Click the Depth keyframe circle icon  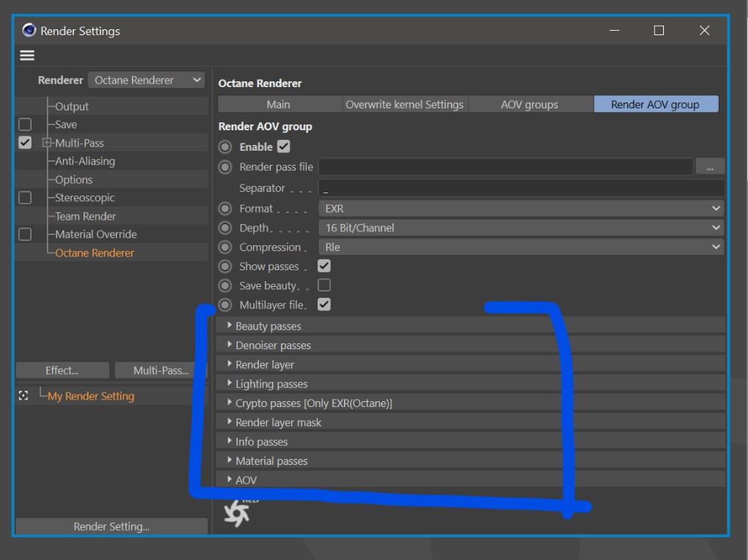coord(225,228)
